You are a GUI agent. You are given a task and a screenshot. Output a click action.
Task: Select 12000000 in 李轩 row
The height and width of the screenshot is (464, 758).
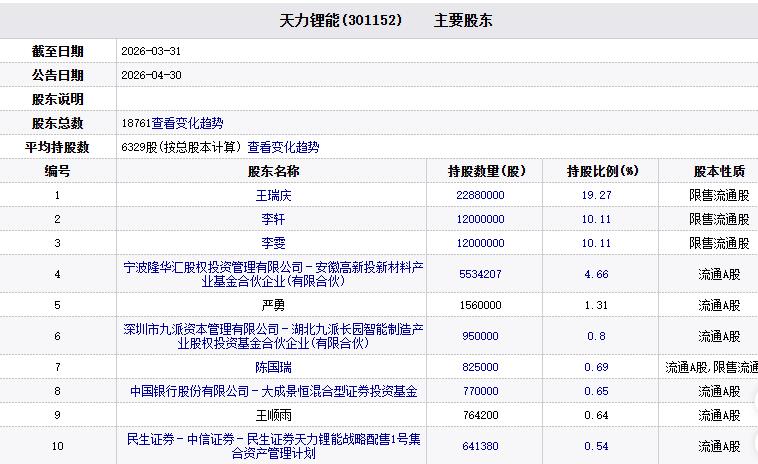(x=481, y=219)
